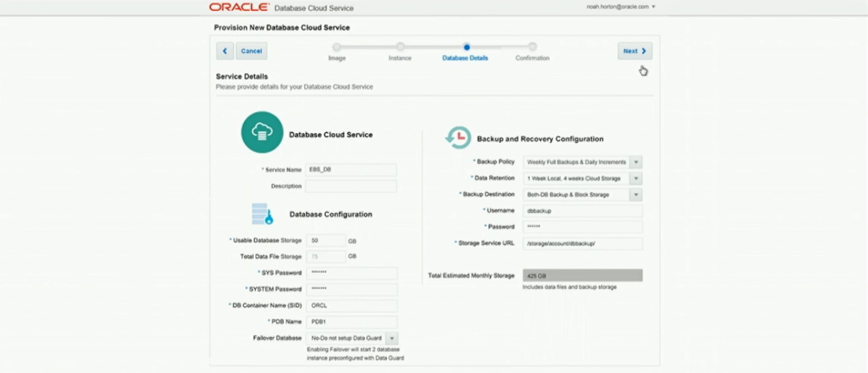Screen dimensions: 868x373
Task: Click the Database Cloud Service cloud icon
Action: [x=262, y=133]
